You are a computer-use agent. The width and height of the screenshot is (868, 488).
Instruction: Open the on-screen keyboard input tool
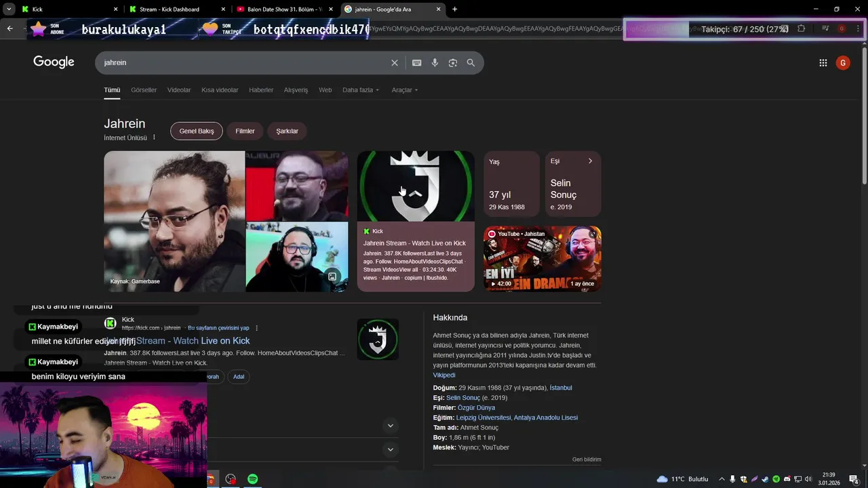pyautogui.click(x=417, y=62)
